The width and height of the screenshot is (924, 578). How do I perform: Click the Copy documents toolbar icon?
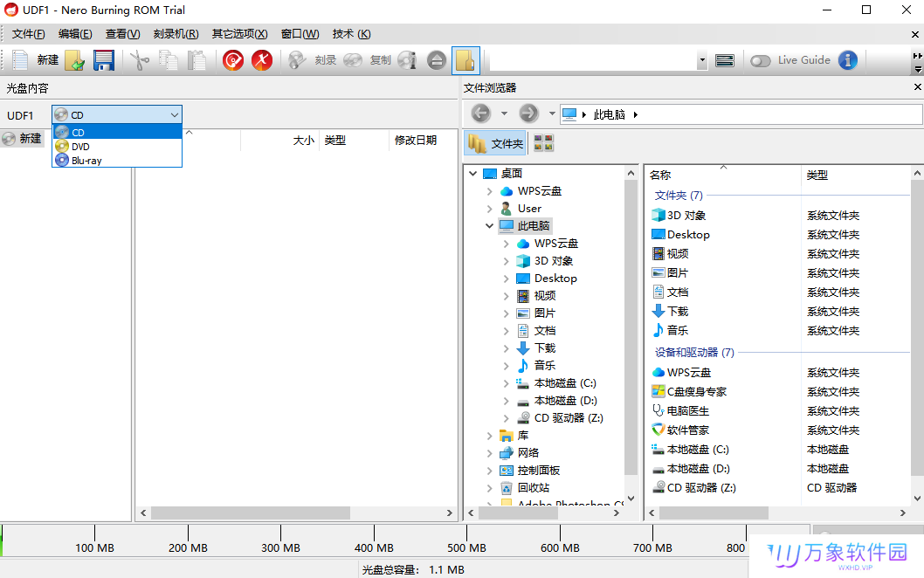tap(169, 60)
